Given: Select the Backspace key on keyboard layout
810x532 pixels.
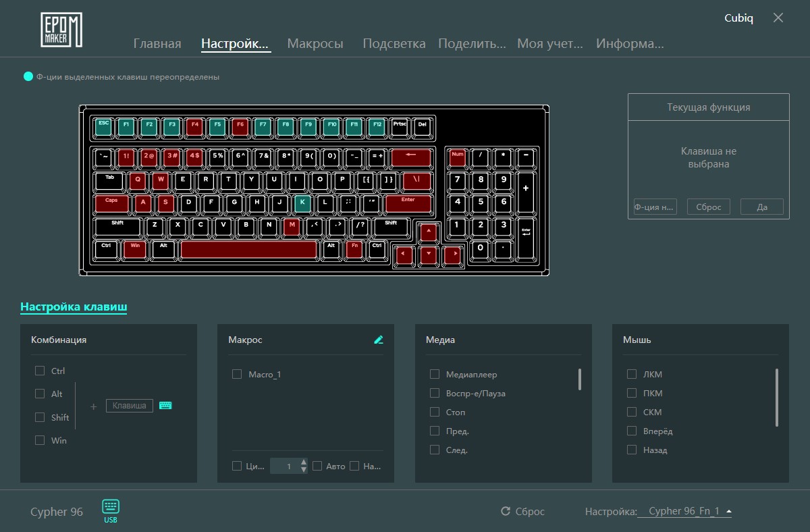Looking at the screenshot, I should pyautogui.click(x=410, y=157).
